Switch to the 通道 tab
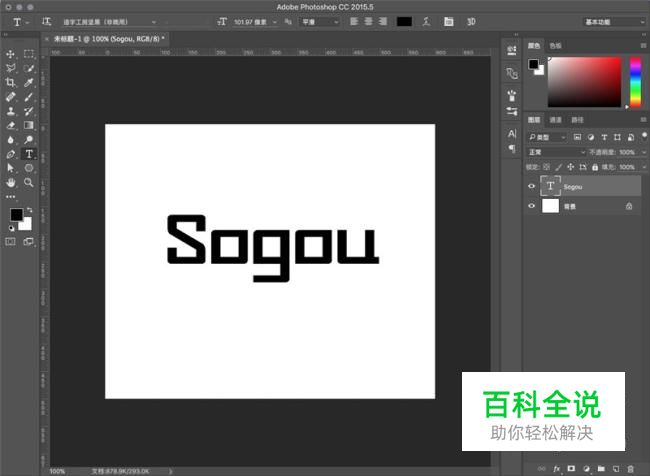 [x=555, y=119]
